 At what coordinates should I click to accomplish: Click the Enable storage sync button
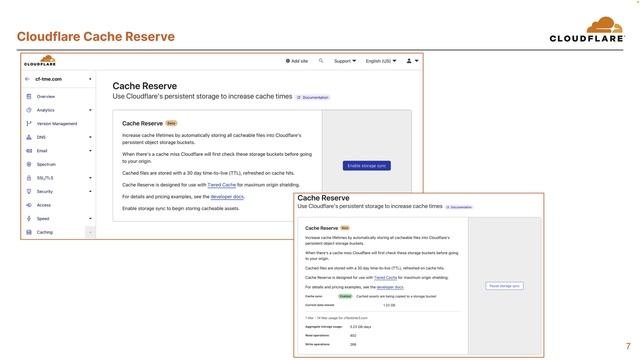(367, 166)
